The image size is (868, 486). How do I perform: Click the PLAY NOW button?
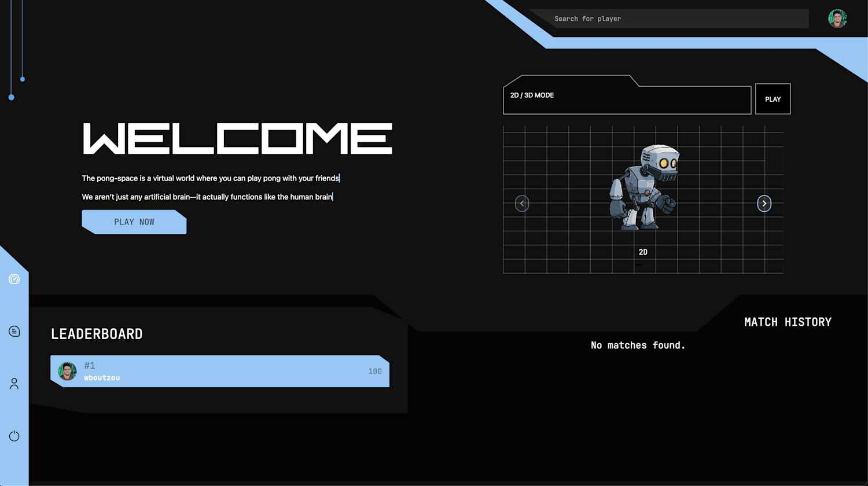coord(134,222)
